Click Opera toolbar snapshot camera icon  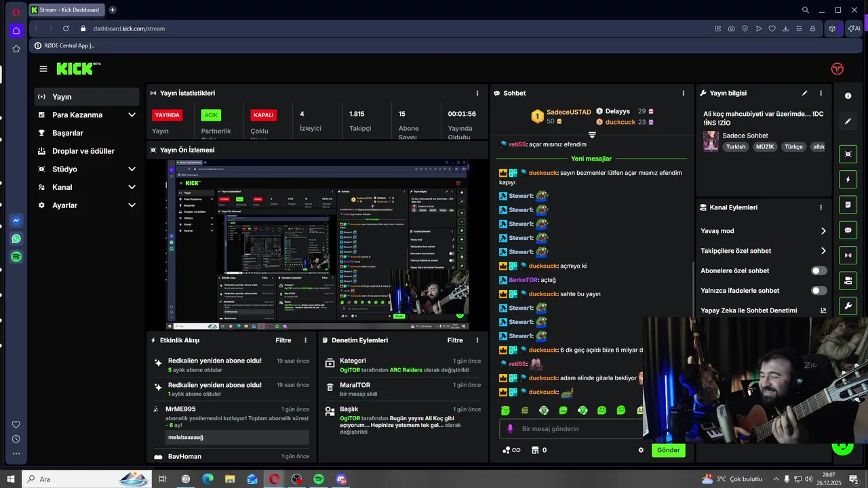tap(731, 28)
